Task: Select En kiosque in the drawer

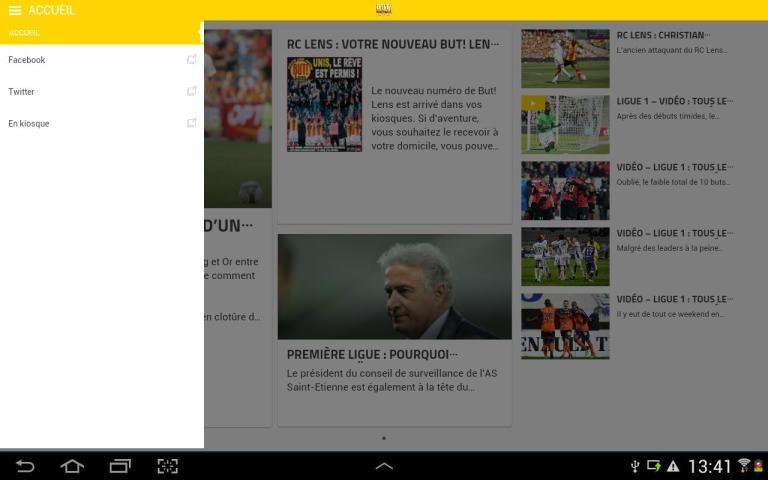Action: tap(29, 124)
